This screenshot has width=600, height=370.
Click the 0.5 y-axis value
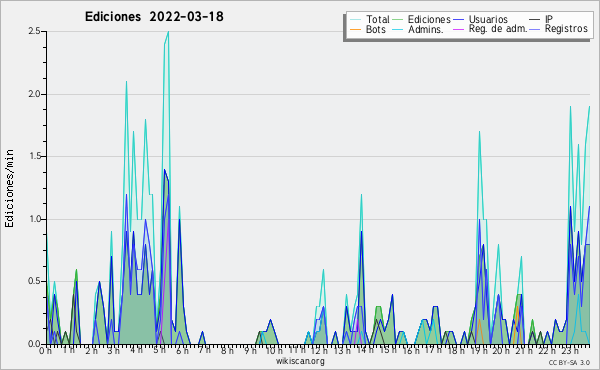(x=34, y=281)
